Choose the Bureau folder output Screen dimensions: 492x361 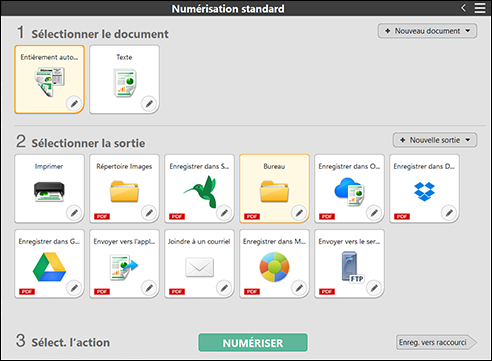pyautogui.click(x=274, y=188)
